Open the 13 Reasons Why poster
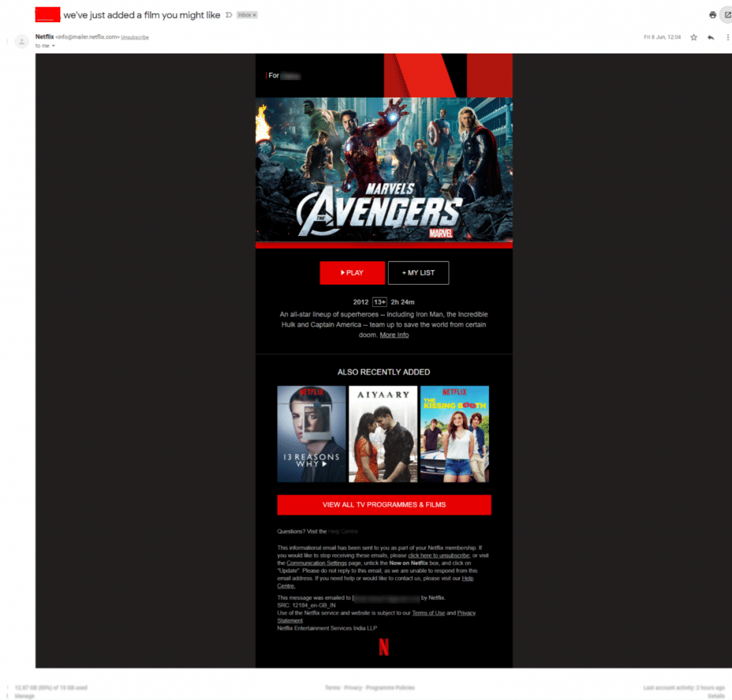This screenshot has width=732, height=700. (x=312, y=434)
